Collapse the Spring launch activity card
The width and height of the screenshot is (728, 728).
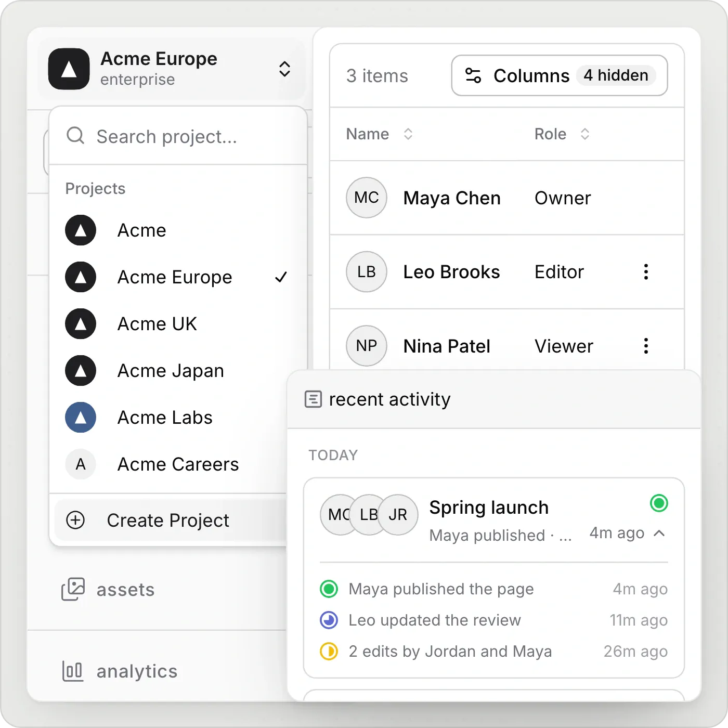tap(659, 533)
